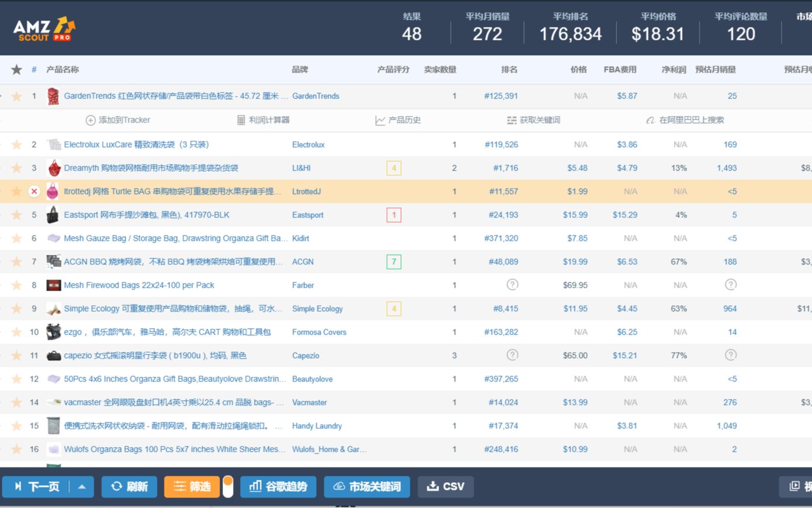This screenshot has width=812, height=508.
Task: Click the star icon in the table header
Action: (x=16, y=70)
